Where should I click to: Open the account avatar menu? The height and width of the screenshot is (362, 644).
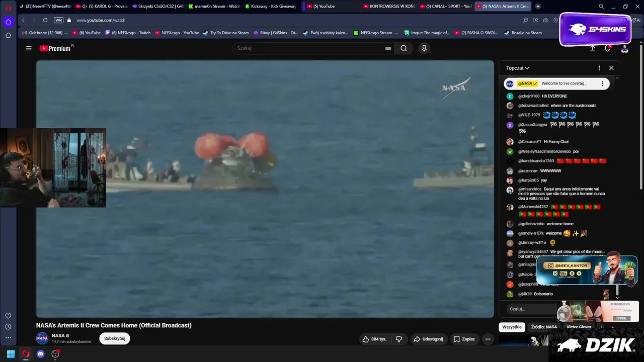(x=624, y=48)
